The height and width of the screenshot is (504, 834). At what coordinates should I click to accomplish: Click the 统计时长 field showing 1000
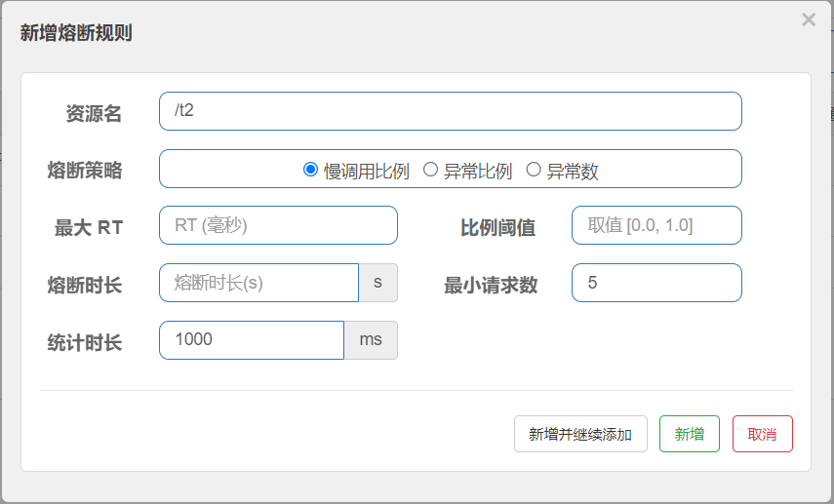pos(251,340)
